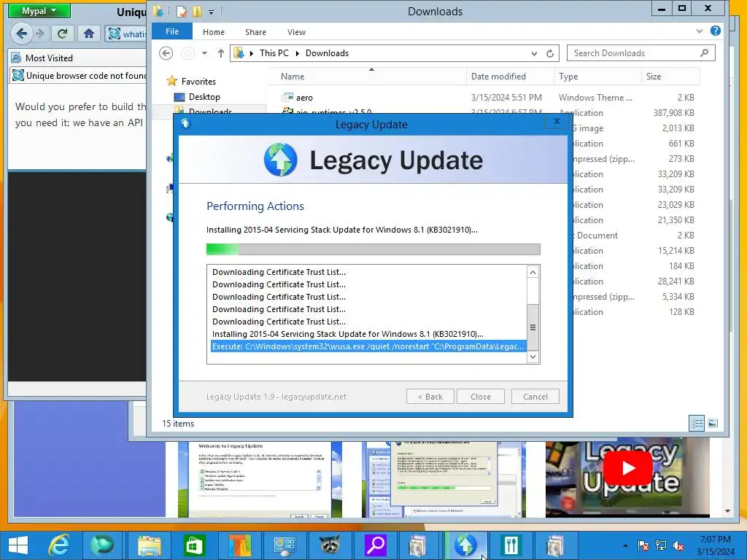Open recent locations dropdown in Explorer
This screenshot has width=747, height=560.
coord(204,53)
